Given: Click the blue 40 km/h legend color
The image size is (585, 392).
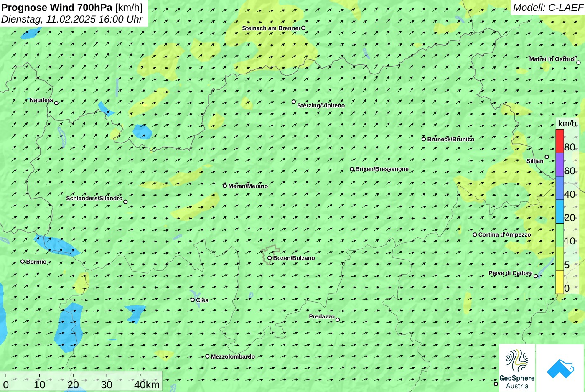Looking at the screenshot, I should pyautogui.click(x=560, y=188).
